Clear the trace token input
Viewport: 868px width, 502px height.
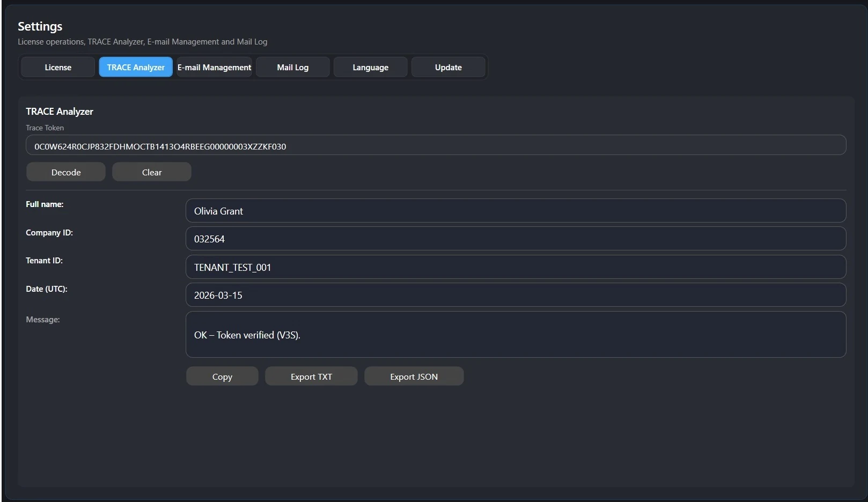tap(151, 172)
